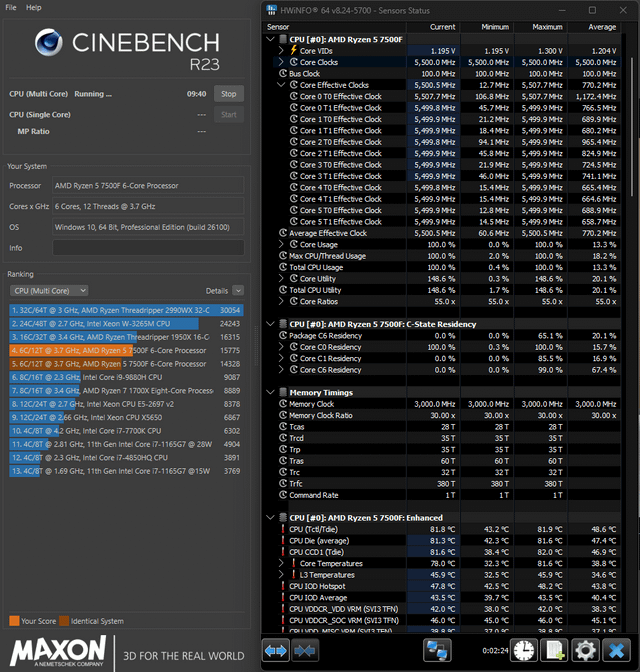Start logging with the sheet plus icon
The width and height of the screenshot is (640, 672).
(x=554, y=651)
